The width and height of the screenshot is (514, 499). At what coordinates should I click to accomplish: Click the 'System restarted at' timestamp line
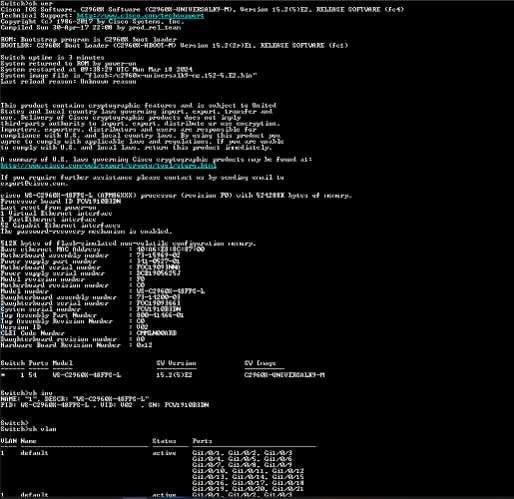(x=96, y=69)
